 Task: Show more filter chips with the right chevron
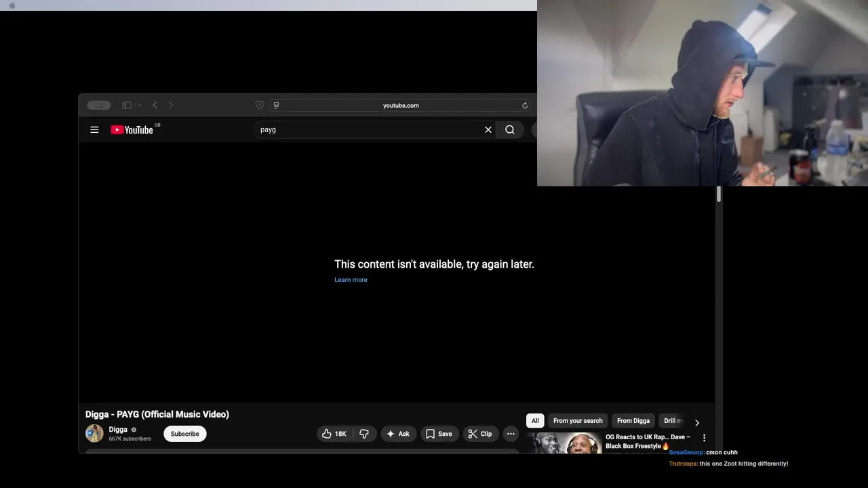point(697,422)
